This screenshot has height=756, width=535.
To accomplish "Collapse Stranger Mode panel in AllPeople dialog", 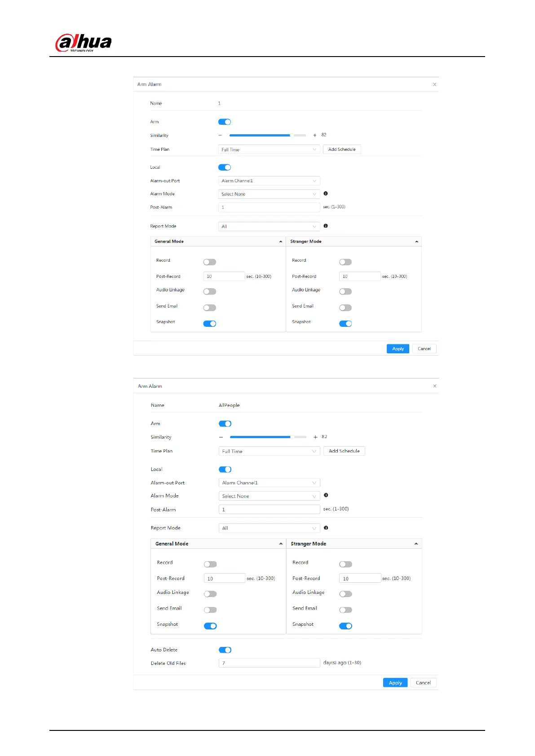I will pyautogui.click(x=416, y=544).
